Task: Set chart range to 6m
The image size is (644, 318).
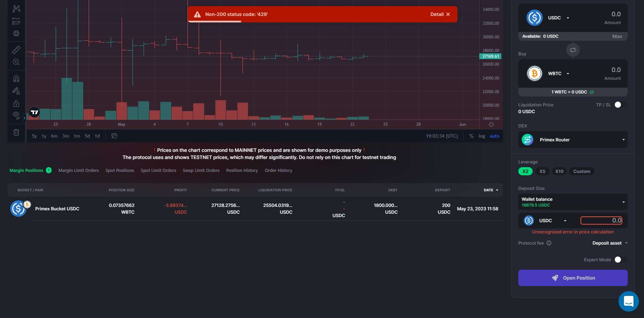Action: pos(54,136)
